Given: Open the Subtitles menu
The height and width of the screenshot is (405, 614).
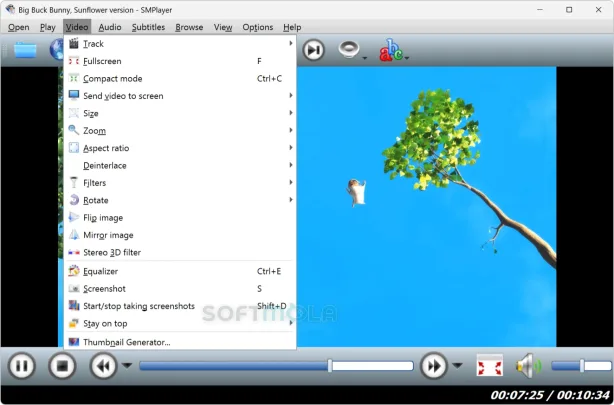Looking at the screenshot, I should point(148,27).
